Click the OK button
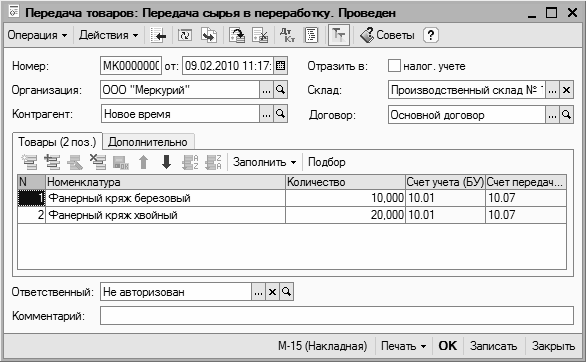Image resolution: width=586 pixels, height=362 pixels. coord(448,346)
